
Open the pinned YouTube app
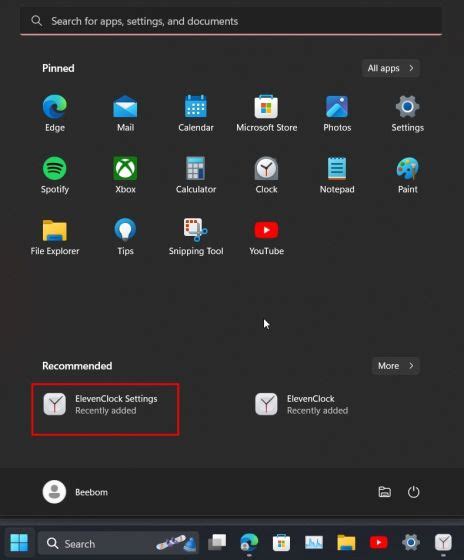(x=266, y=236)
